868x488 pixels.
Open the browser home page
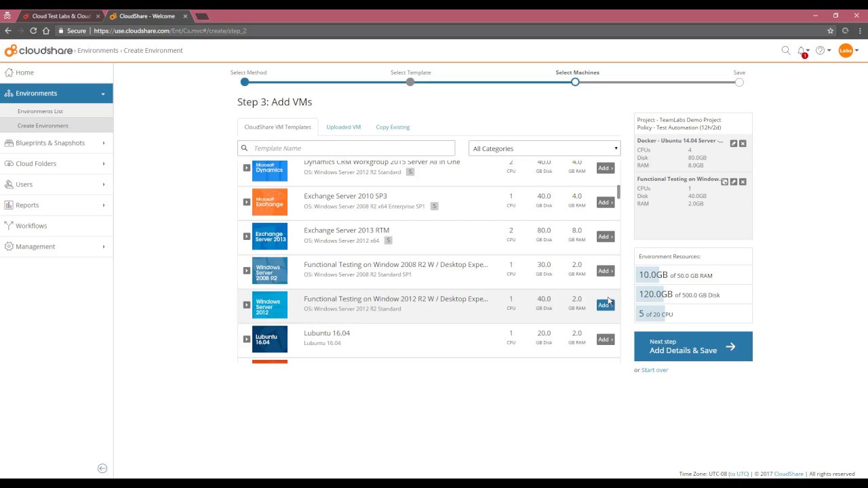tap(46, 30)
